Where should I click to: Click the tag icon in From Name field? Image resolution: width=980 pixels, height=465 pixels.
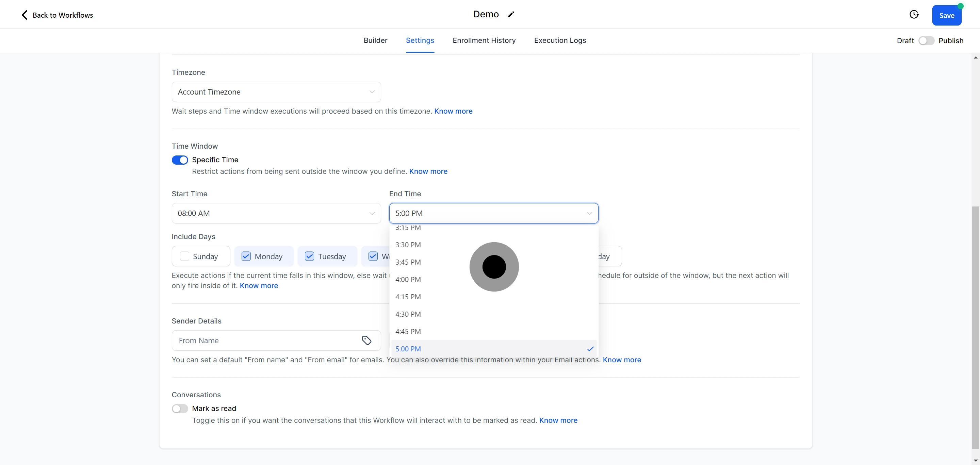pos(366,340)
